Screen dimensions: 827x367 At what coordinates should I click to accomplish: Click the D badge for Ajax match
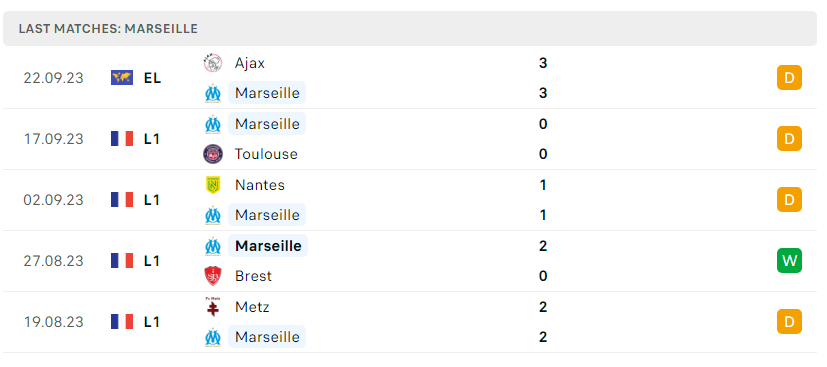click(789, 78)
